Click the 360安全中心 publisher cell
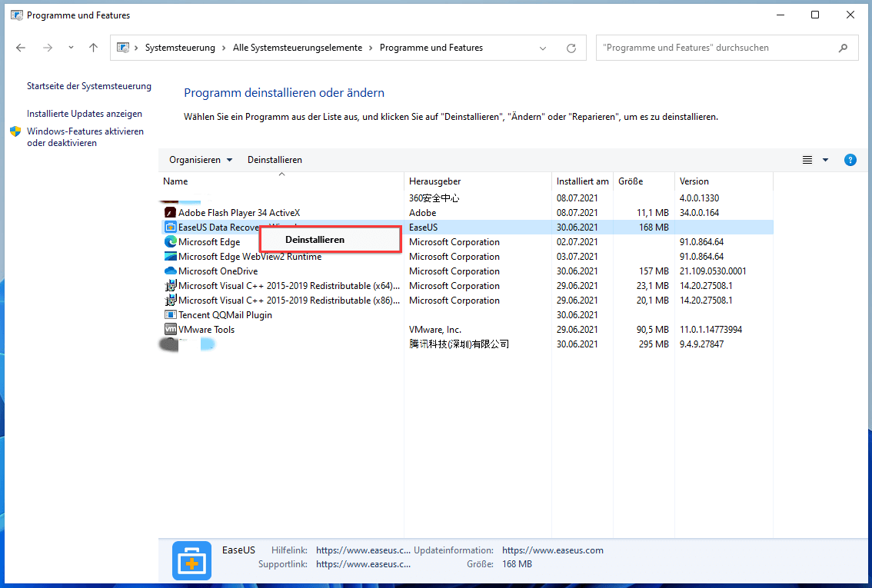Image resolution: width=872 pixels, height=588 pixels. pos(434,198)
